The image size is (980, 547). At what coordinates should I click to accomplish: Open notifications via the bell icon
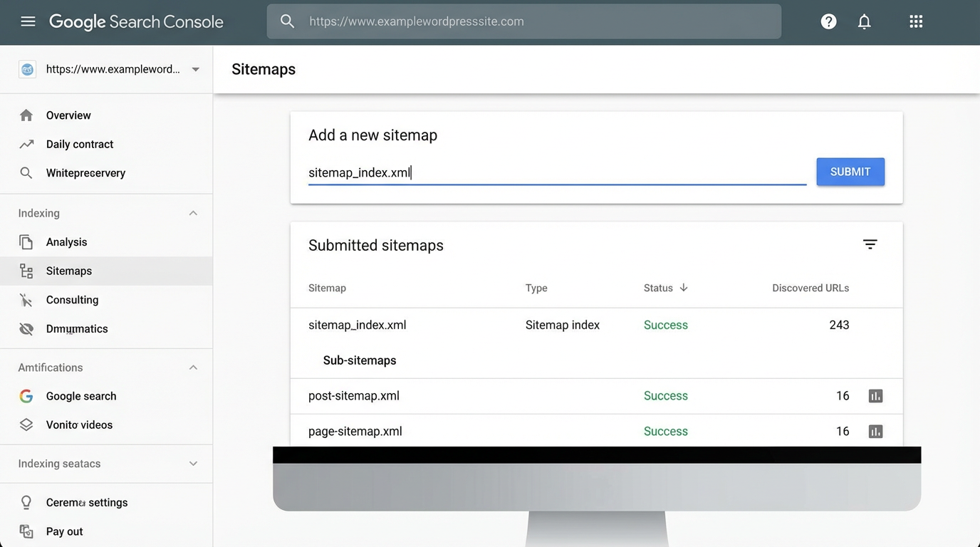tap(864, 21)
